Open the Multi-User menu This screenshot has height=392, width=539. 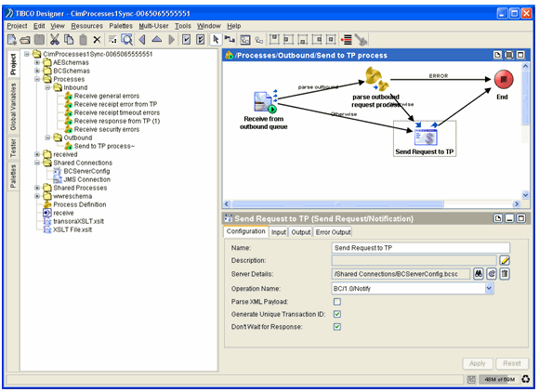(153, 26)
